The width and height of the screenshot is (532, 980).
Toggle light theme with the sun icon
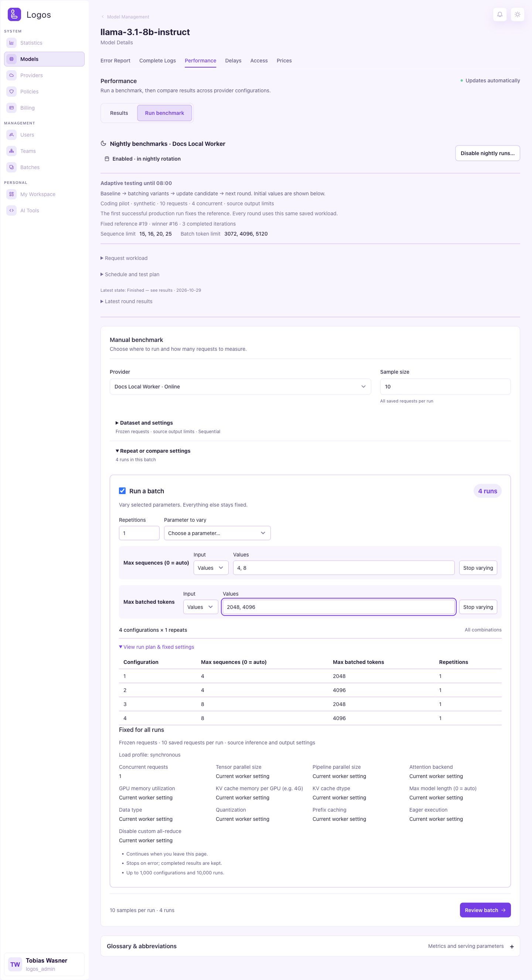518,14
